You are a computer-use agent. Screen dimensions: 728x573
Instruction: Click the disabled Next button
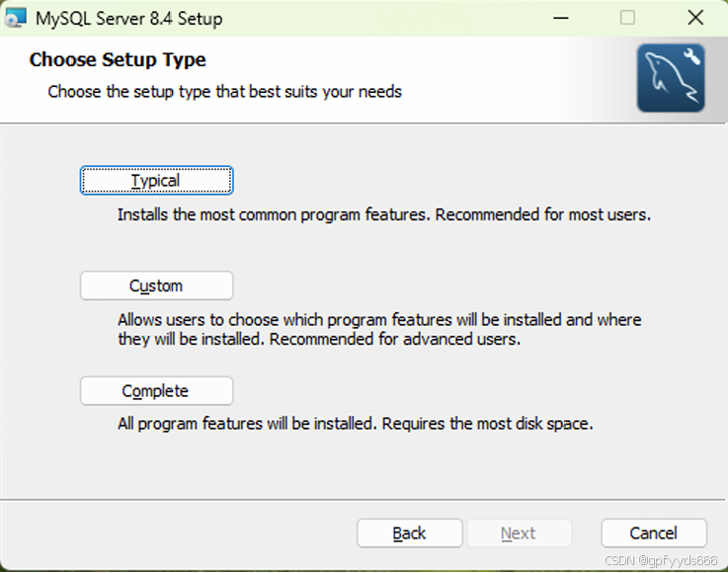[x=519, y=533]
